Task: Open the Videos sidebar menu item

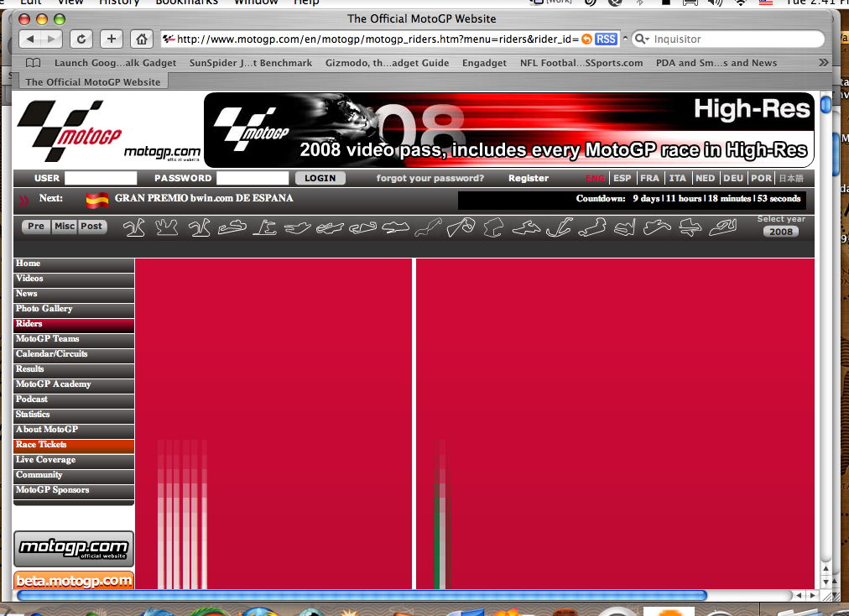Action: coord(74,279)
